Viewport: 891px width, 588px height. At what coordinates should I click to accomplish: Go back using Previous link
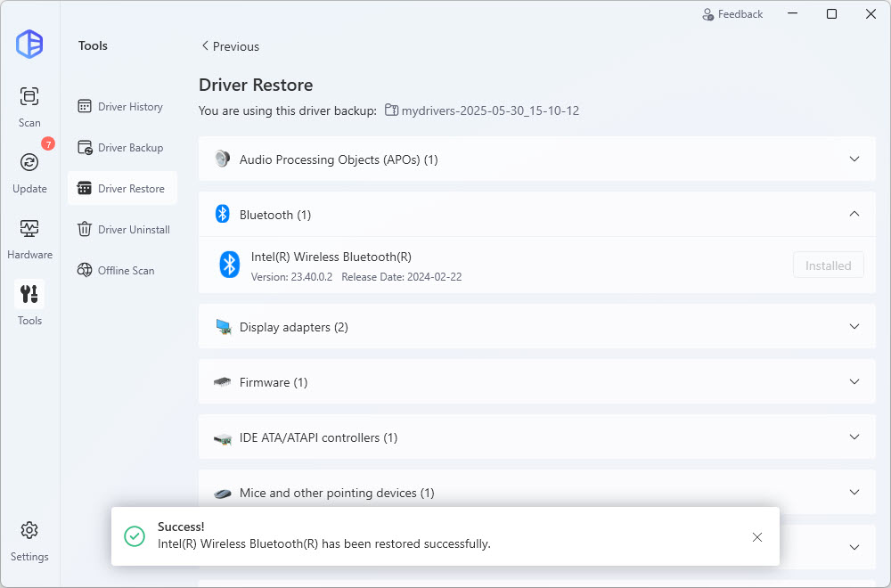[230, 46]
